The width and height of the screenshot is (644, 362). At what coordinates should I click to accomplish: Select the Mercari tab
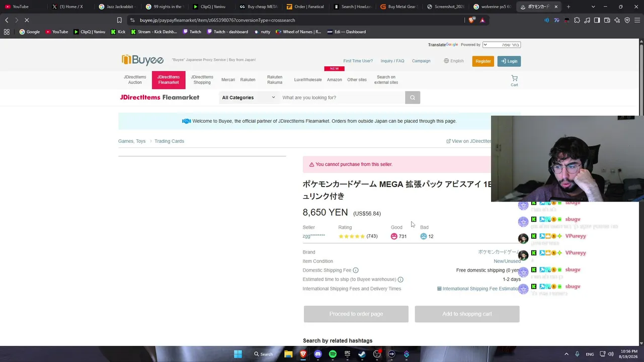[x=228, y=80]
